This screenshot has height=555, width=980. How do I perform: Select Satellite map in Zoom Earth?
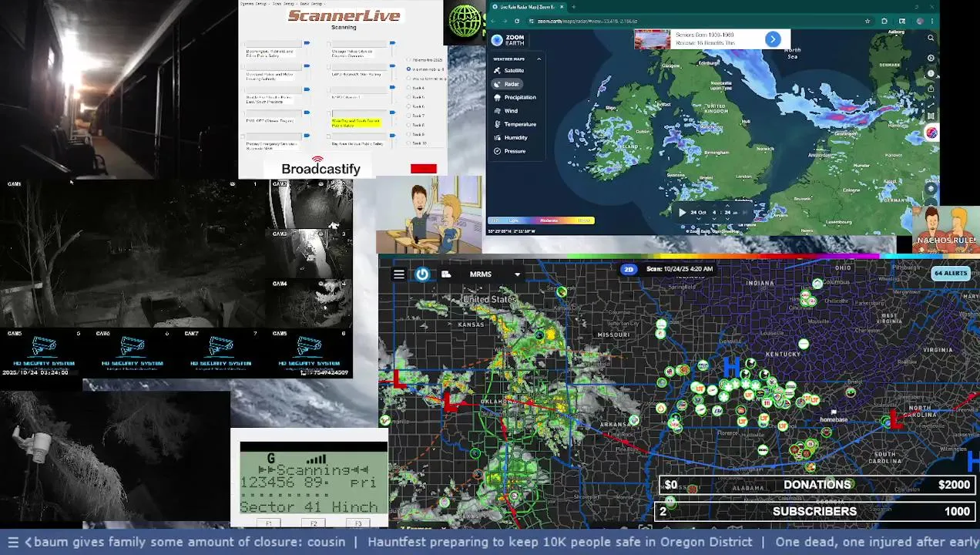(x=509, y=70)
